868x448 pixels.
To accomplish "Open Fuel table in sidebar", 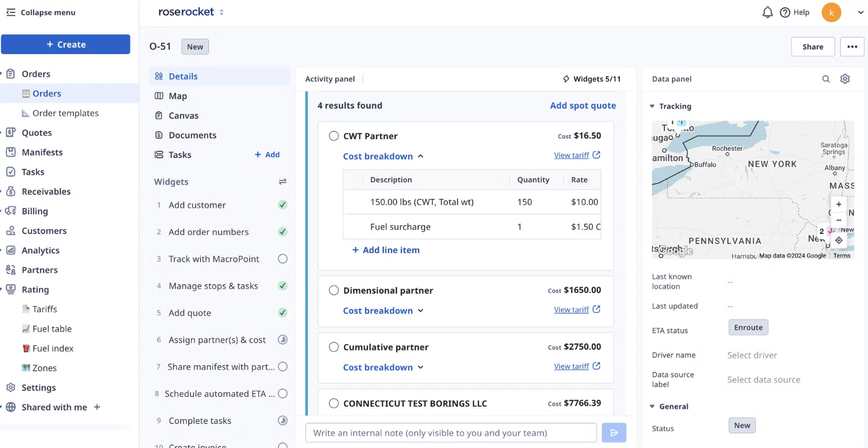I will tap(52, 328).
